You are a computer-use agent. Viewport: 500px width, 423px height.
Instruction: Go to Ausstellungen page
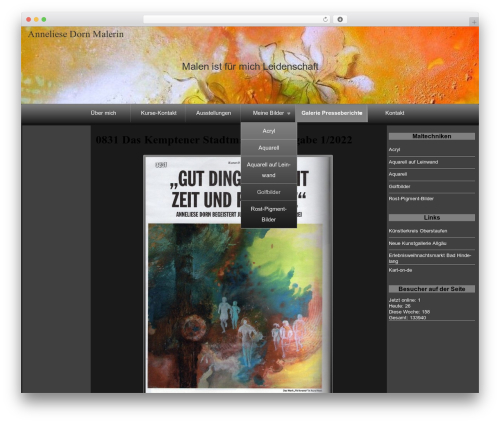[213, 113]
